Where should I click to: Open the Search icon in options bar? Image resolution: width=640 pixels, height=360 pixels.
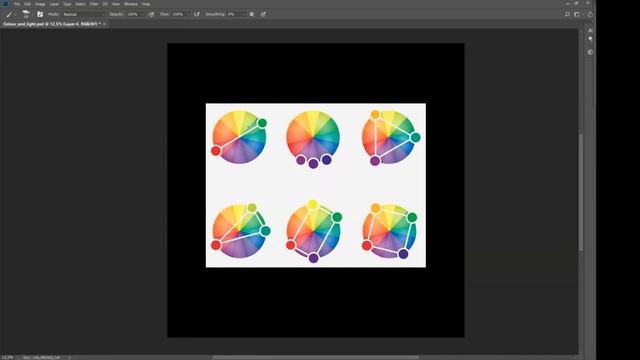pos(567,14)
